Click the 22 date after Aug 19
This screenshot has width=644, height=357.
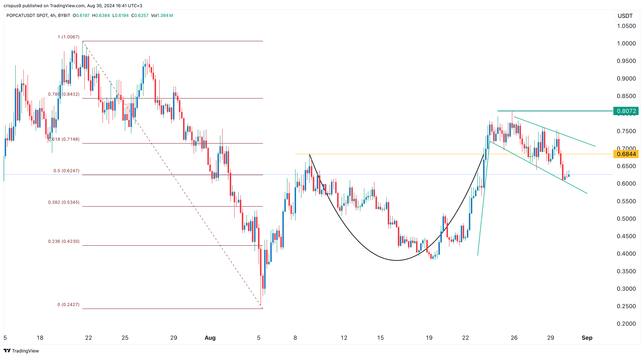(465, 338)
